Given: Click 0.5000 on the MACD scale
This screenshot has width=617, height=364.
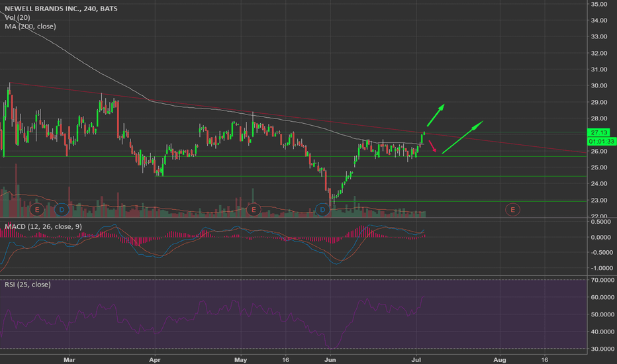Looking at the screenshot, I should [602, 222].
